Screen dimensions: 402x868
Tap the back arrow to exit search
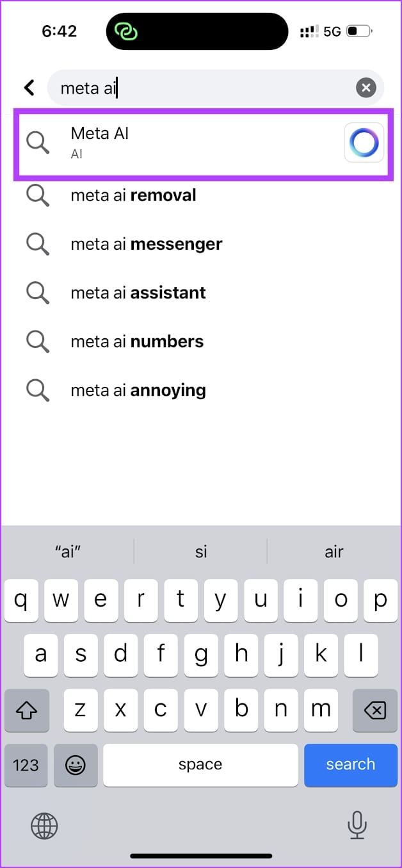[29, 88]
